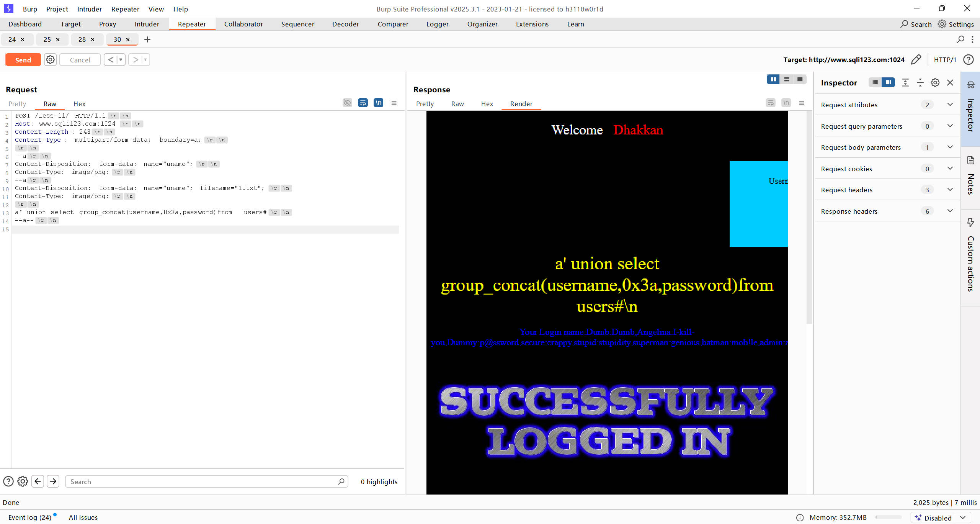Open Notes side panel
This screenshot has width=980, height=524.
tap(970, 178)
